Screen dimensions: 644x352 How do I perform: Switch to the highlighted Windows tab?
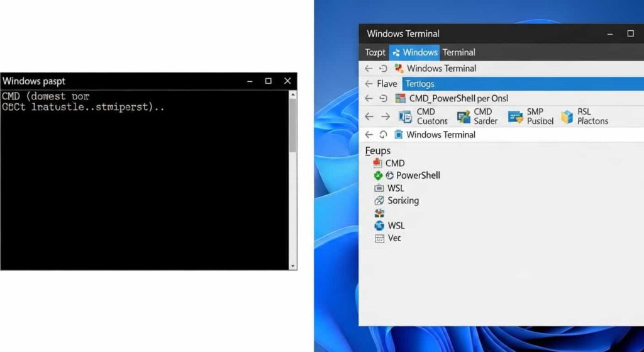(x=414, y=53)
